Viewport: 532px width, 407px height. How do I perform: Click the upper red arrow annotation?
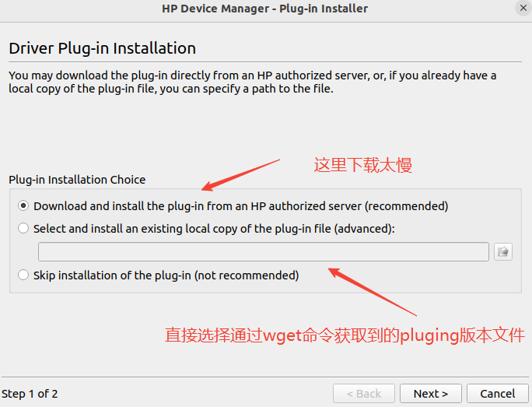240,174
